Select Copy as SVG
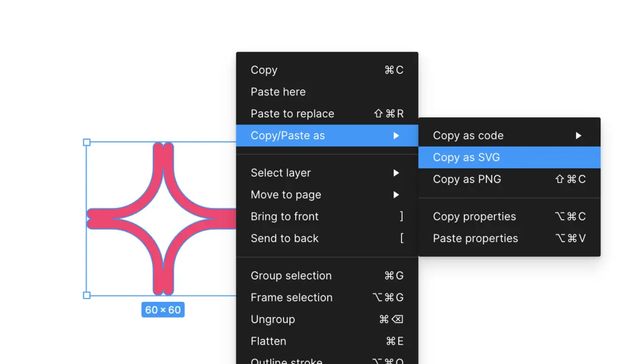628x364 pixels. point(467,157)
